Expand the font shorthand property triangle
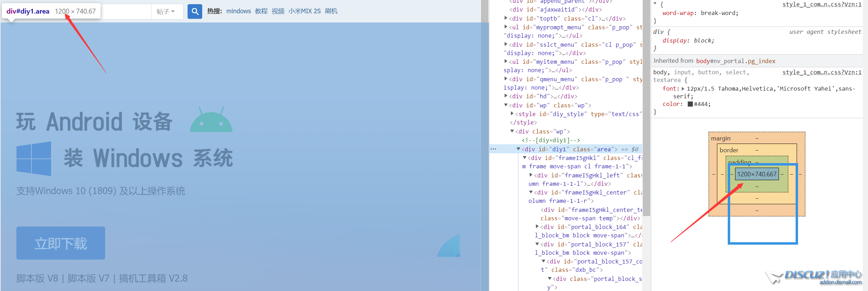Screen dimensions: 868x291 (683, 89)
